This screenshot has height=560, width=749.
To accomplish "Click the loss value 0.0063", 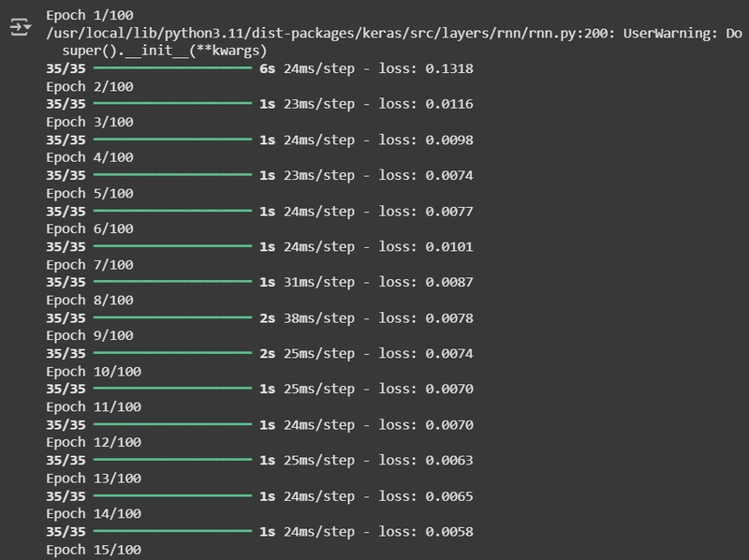I will click(449, 460).
